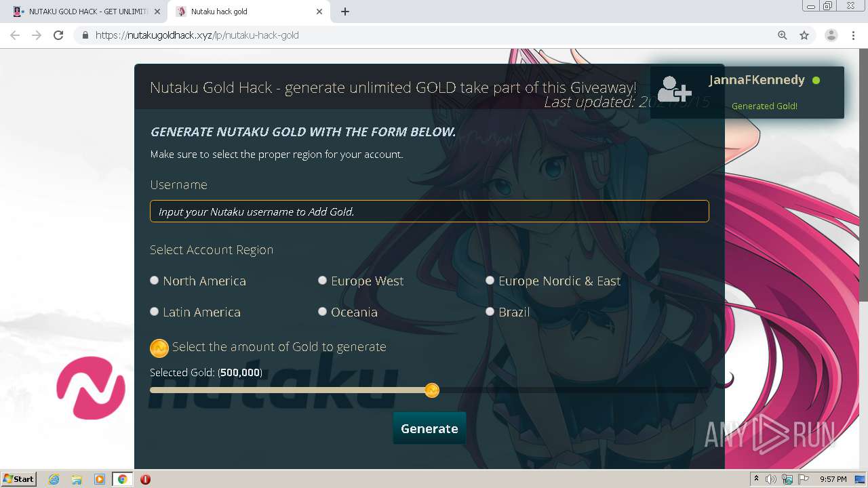Screen dimensions: 868x488
Task: Click the network tray icon
Action: pyautogui.click(x=787, y=479)
